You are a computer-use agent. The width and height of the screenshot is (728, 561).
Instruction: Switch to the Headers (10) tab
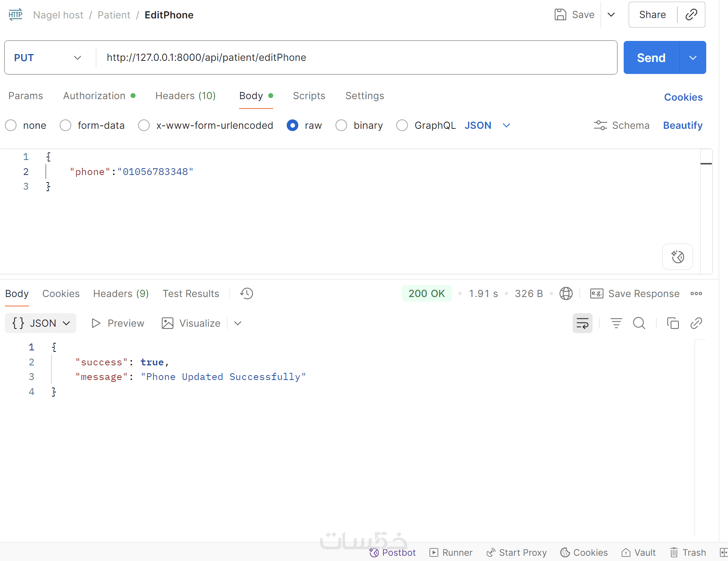point(185,96)
